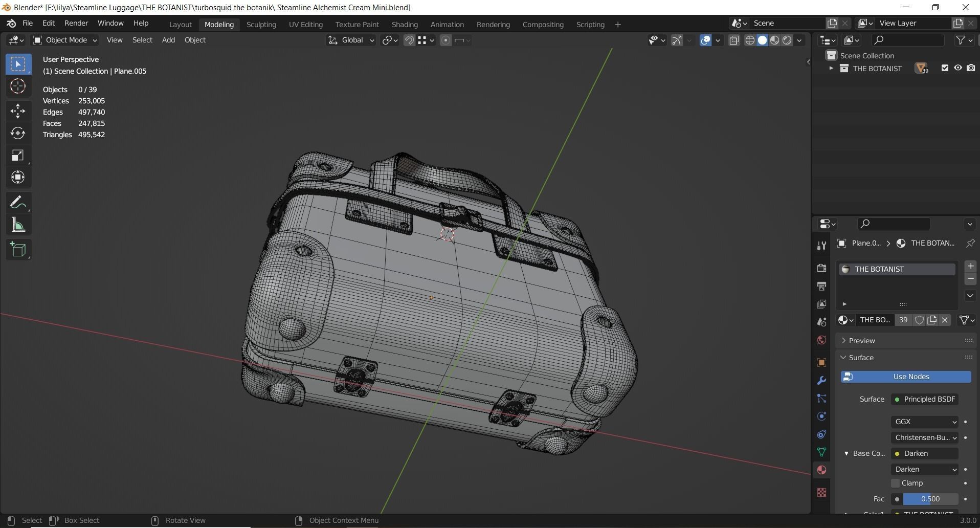Open the viewport Add menu
The width and height of the screenshot is (980, 528).
(x=168, y=40)
